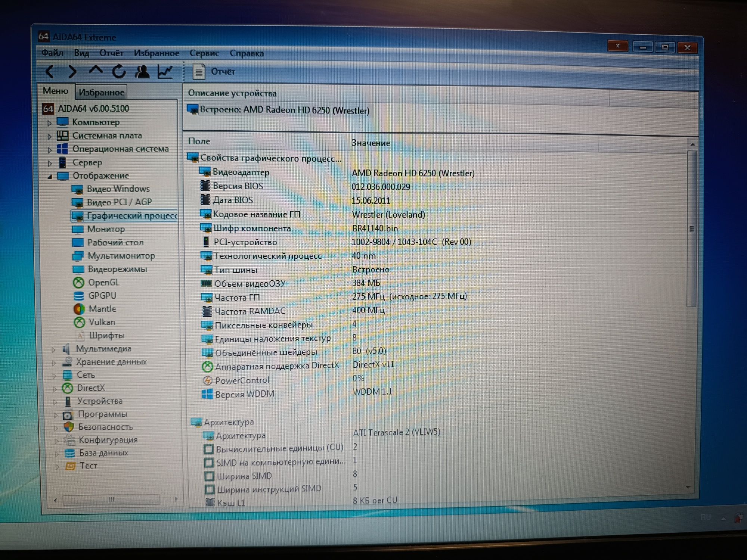Click the RU language indicator in taskbar
Image resolution: width=747 pixels, height=560 pixels.
pos(705,517)
